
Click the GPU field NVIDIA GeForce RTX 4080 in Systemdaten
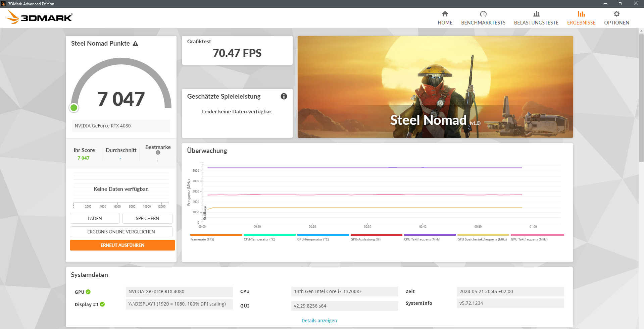[179, 291]
